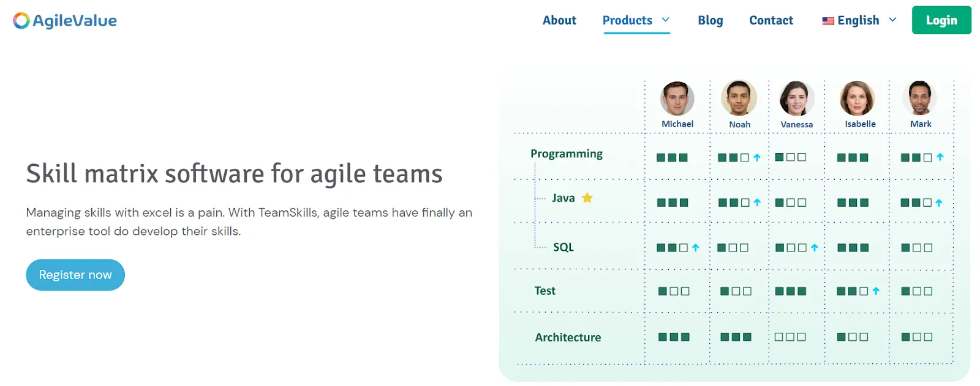Select the Products navigation item
Screen dimensions: 980x386
tap(627, 20)
